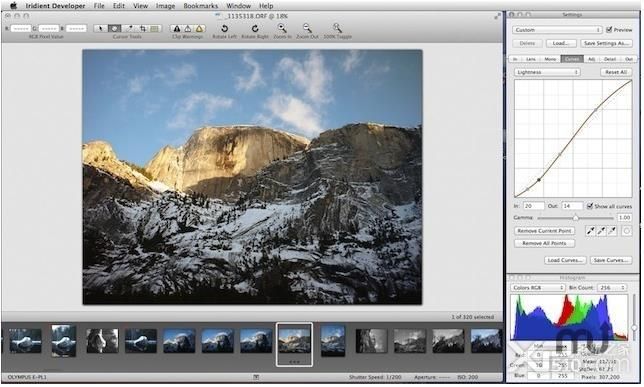
Task: Open the Edit menu
Action: (119, 6)
